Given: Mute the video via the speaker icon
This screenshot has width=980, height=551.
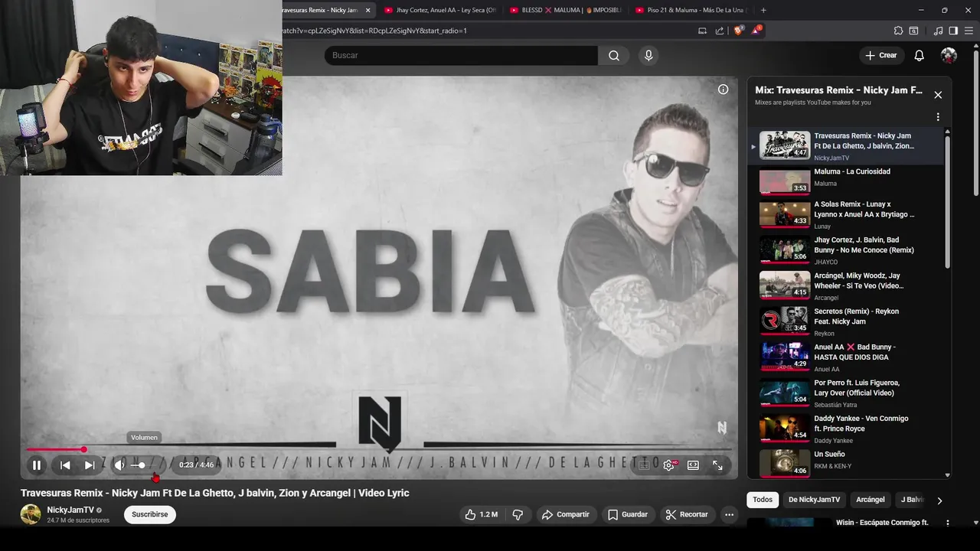Looking at the screenshot, I should click(119, 465).
